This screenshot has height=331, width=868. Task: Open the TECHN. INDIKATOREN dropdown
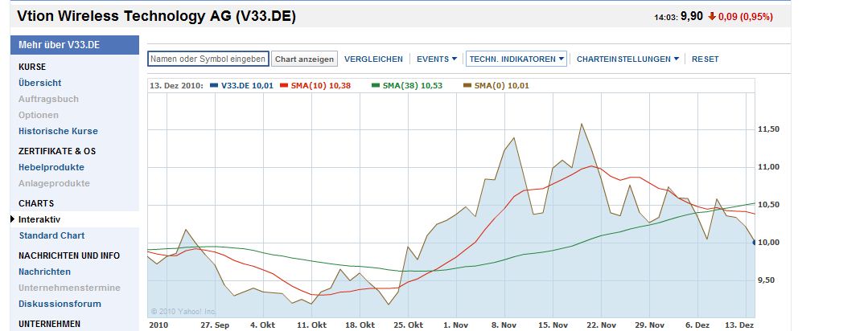point(516,59)
